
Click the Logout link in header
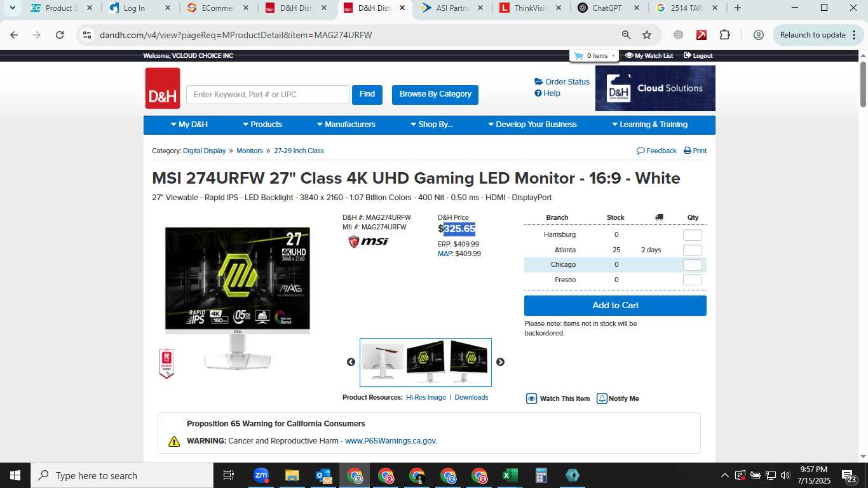(x=698, y=56)
